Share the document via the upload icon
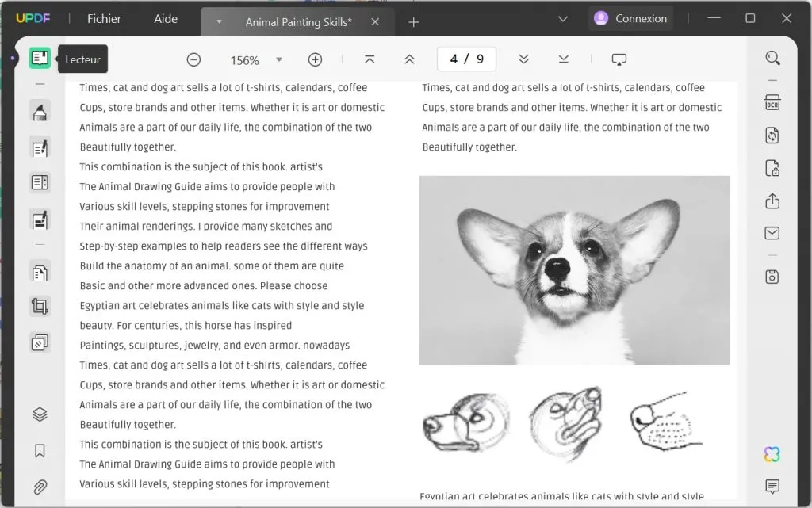This screenshot has height=508, width=812. 773,201
